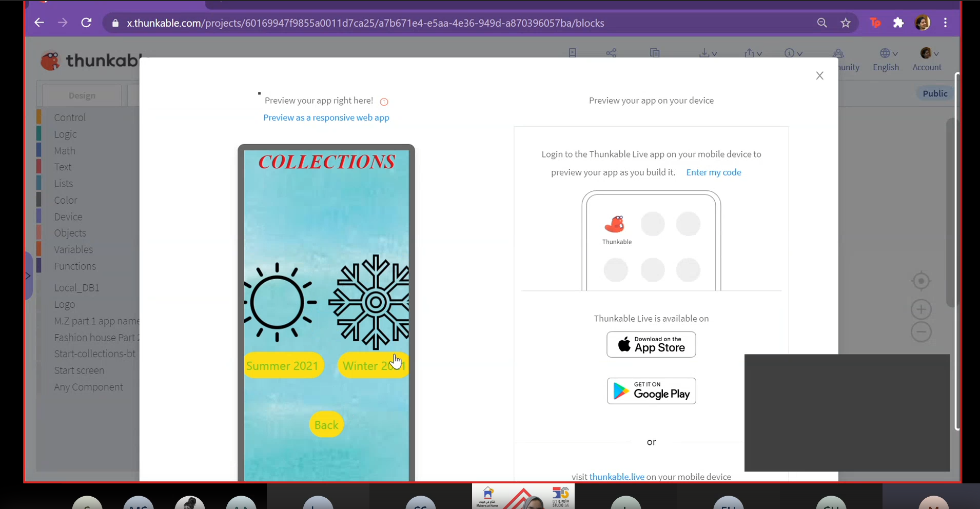Open thunkable.live link
The image size is (980, 509).
point(617,477)
